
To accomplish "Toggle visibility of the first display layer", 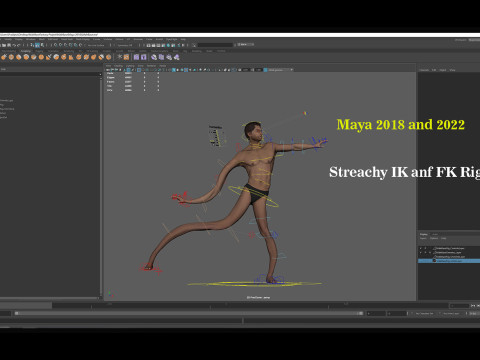I will click(x=421, y=248).
